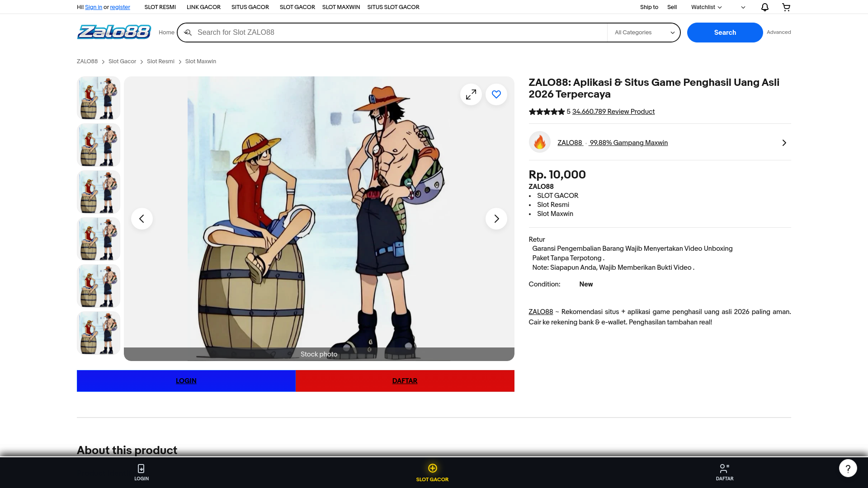Select the fourth product thumbnail
The width and height of the screenshot is (868, 488).
click(99, 239)
